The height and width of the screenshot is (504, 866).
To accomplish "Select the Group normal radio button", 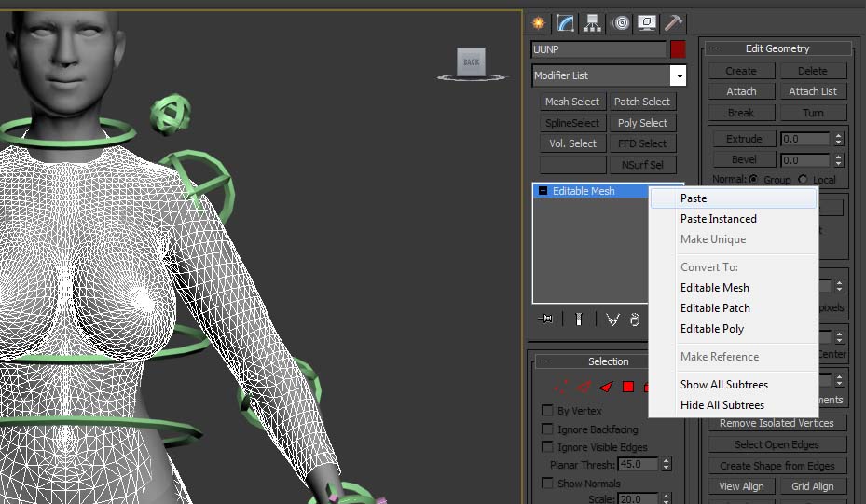I will click(x=753, y=180).
